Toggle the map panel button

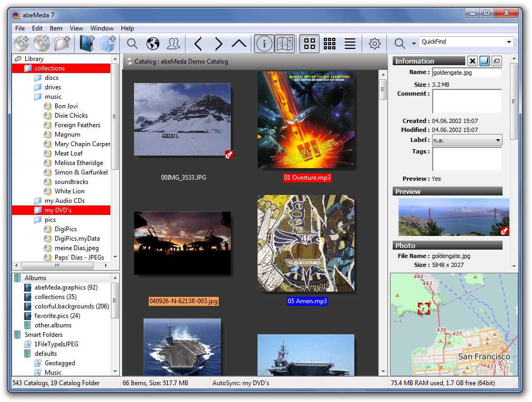point(285,44)
